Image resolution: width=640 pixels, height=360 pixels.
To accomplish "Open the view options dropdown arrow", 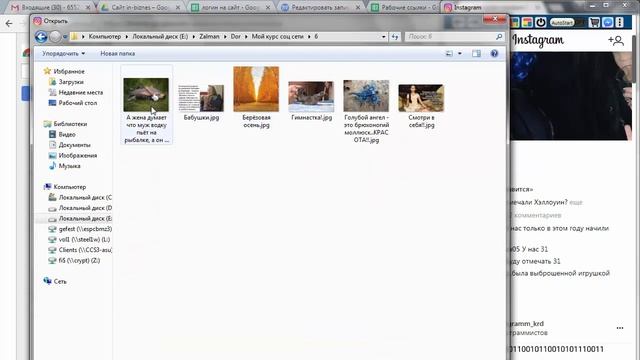I will 460,53.
